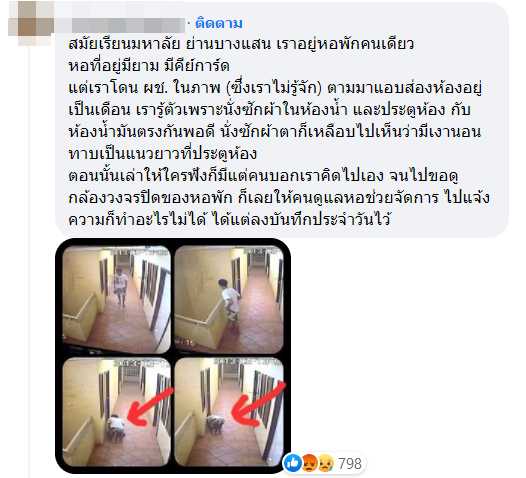Open the 798 reactions count
Screen dimensions: 526x478
(x=350, y=464)
